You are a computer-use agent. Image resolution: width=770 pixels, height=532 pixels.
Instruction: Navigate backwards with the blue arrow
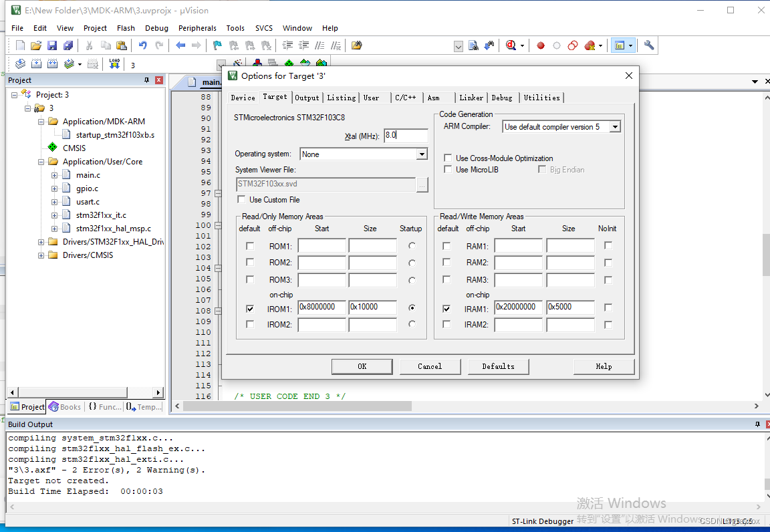coord(180,45)
